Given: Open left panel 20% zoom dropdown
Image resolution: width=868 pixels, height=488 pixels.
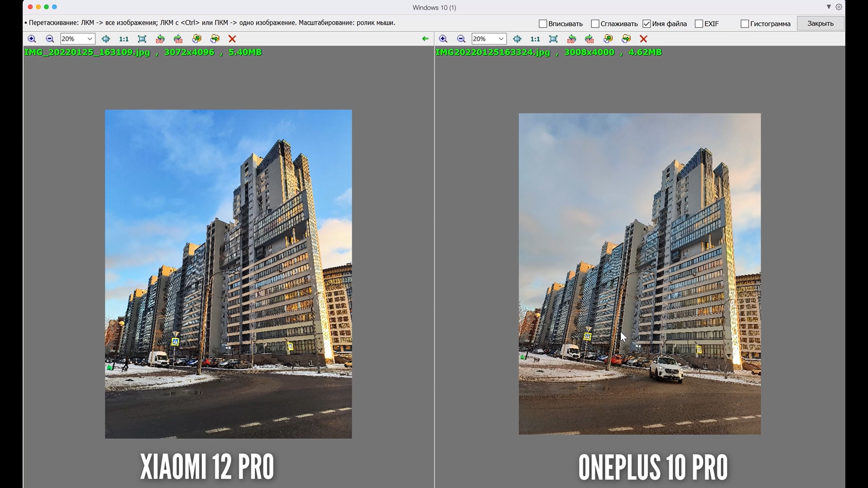Looking at the screenshot, I should (78, 39).
